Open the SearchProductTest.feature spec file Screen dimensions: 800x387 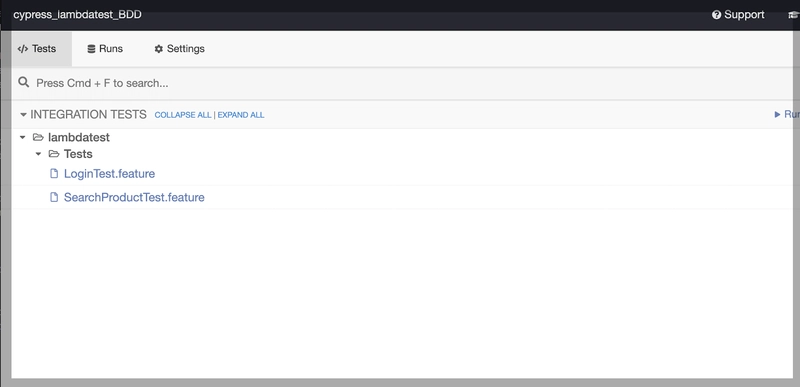tap(134, 197)
